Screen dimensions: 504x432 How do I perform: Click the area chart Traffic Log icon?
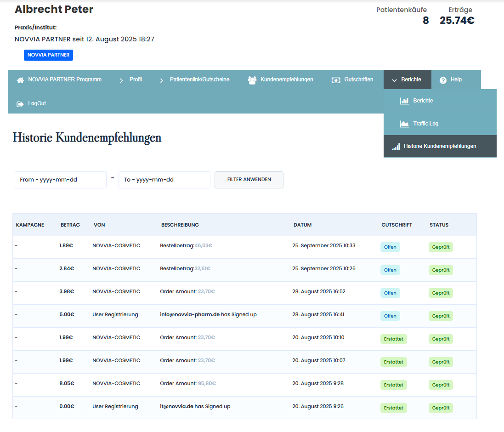404,124
